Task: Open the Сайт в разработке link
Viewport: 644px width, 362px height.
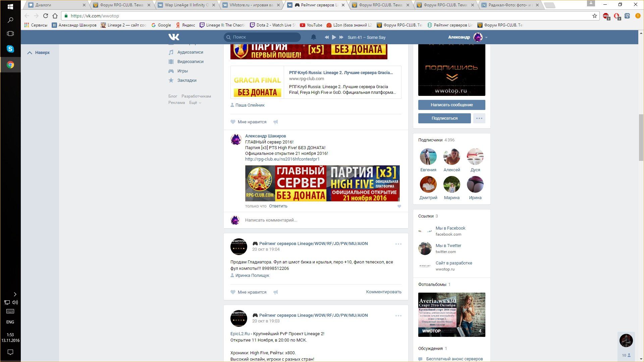Action: [453, 263]
